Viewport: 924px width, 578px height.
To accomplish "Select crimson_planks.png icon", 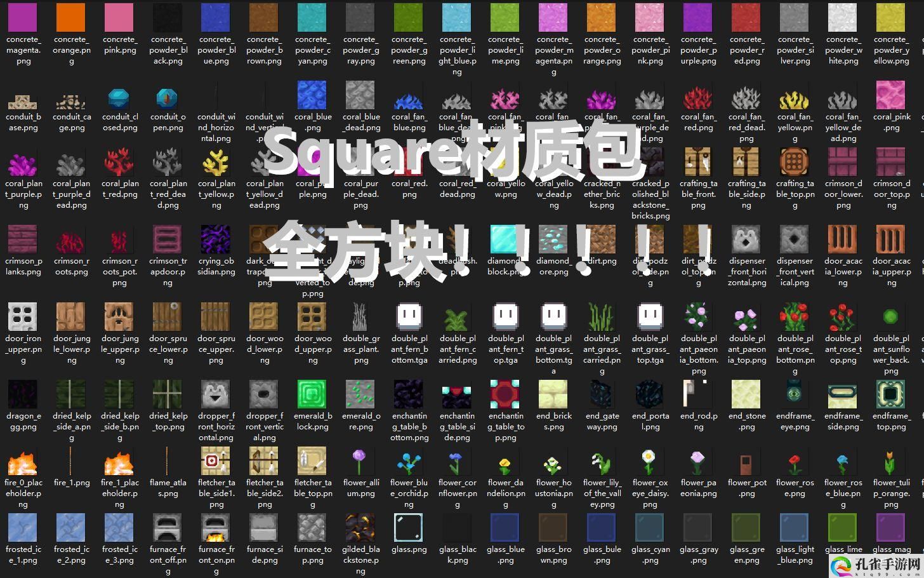I will pyautogui.click(x=23, y=239).
